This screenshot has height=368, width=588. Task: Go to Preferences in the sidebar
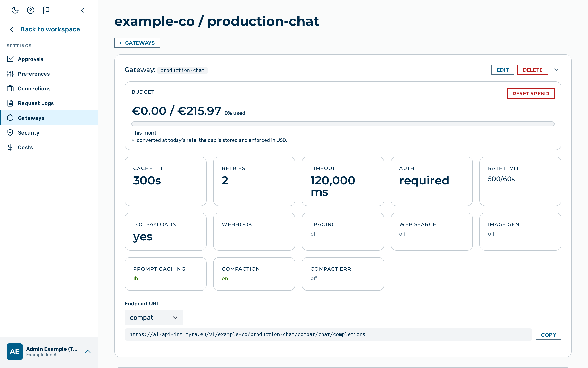click(x=49, y=74)
